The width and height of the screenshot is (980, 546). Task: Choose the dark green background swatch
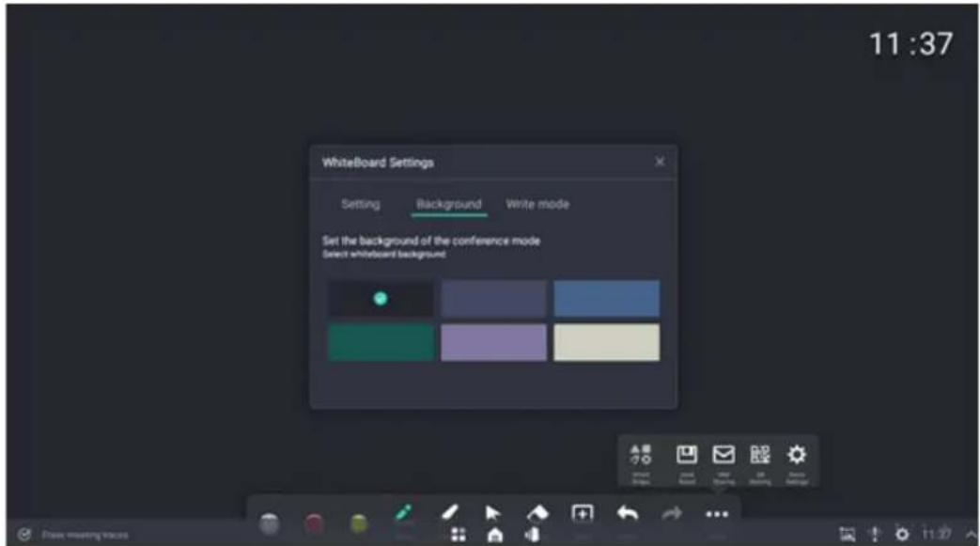point(381,342)
